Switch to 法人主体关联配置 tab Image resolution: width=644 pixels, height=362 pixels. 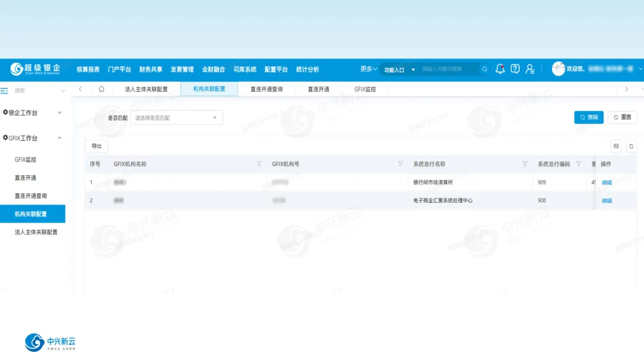click(146, 89)
